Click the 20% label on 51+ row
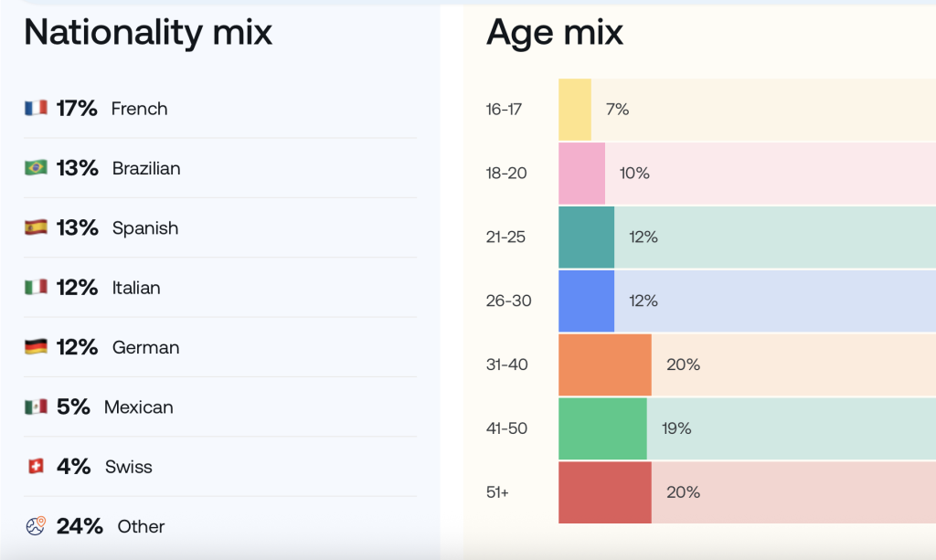936x560 pixels. [x=683, y=492]
